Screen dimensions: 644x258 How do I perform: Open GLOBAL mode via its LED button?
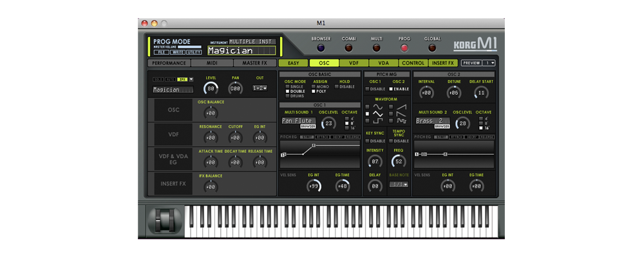pos(432,48)
